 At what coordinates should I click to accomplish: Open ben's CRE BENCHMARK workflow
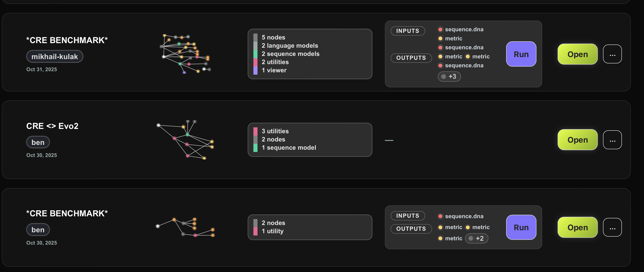577,227
